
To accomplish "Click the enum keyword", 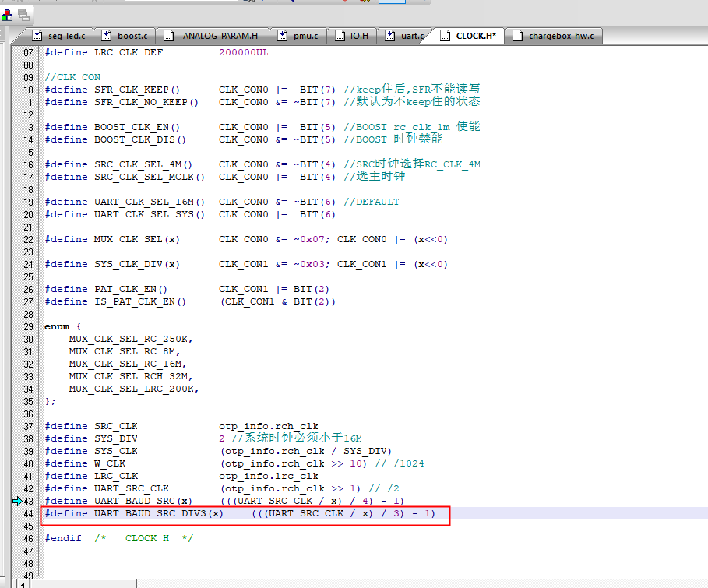I will (x=56, y=326).
